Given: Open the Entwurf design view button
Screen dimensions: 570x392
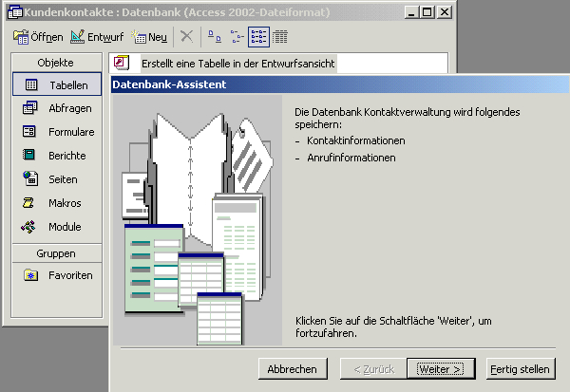Looking at the screenshot, I should coord(97,37).
